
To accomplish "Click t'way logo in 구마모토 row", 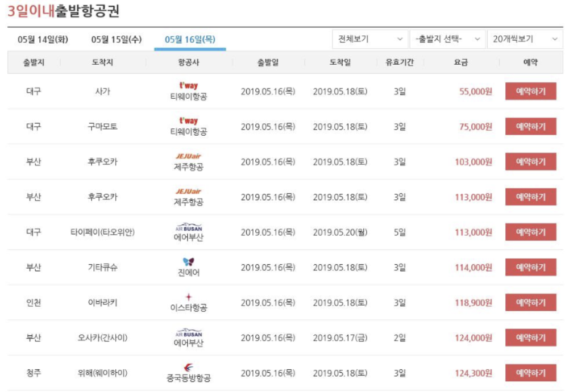I will click(x=189, y=120).
